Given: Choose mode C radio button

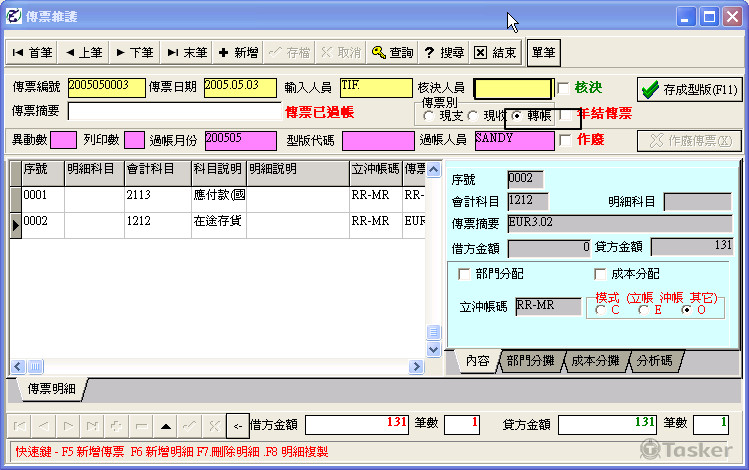Looking at the screenshot, I should tap(600, 310).
